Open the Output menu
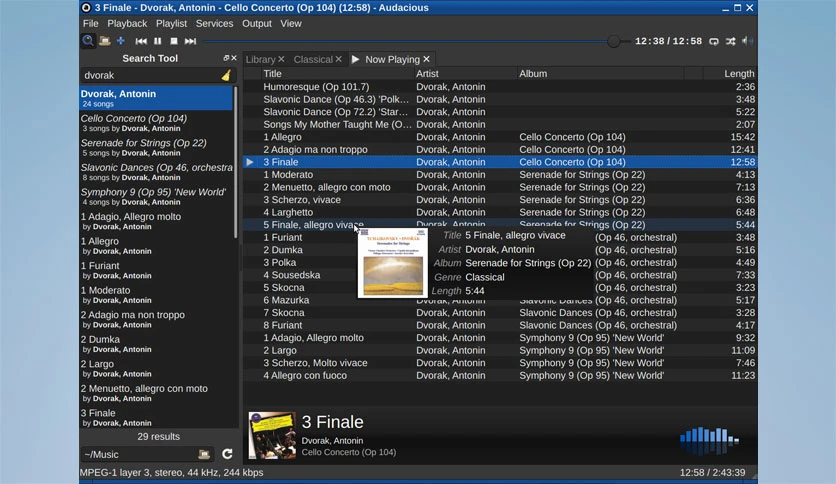The width and height of the screenshot is (836, 484). pos(256,23)
